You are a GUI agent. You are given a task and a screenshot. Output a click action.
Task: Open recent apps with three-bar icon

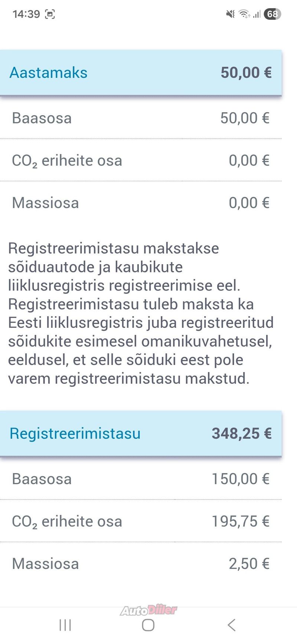point(65,625)
